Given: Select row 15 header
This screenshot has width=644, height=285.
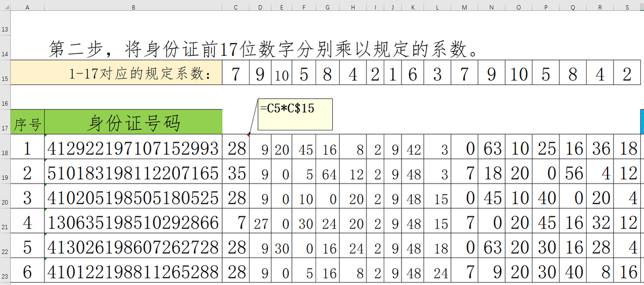Looking at the screenshot, I should [x=5, y=73].
